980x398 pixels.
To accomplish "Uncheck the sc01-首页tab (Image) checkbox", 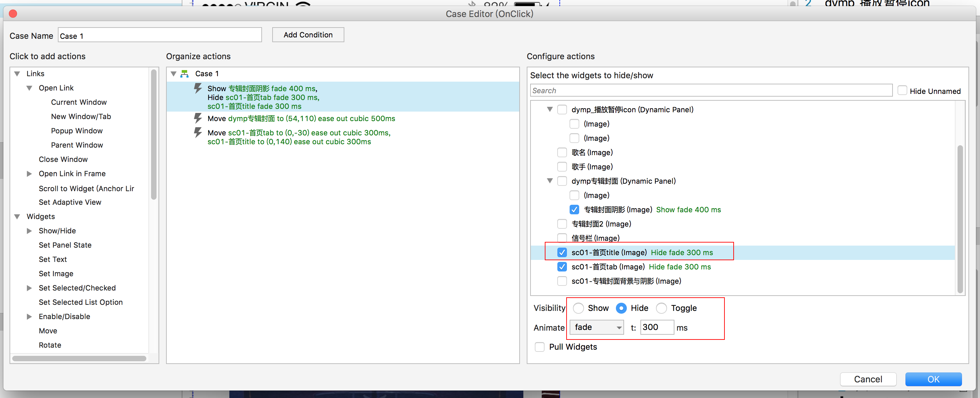I will [562, 267].
